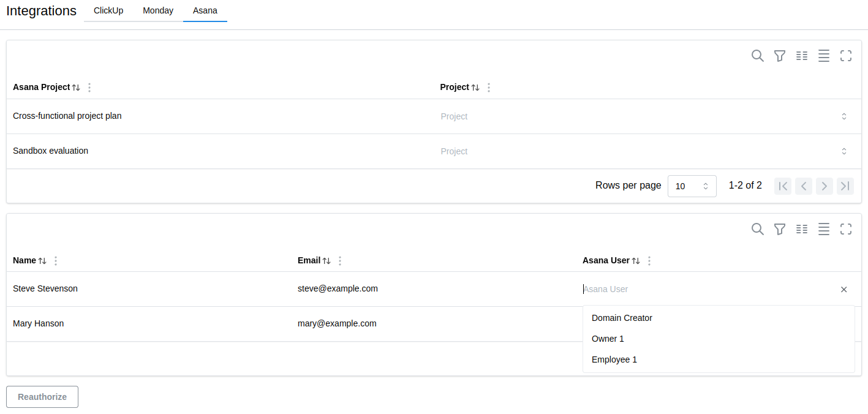This screenshot has width=868, height=414.
Task: Show/hide columns in the users table
Action: pos(802,229)
